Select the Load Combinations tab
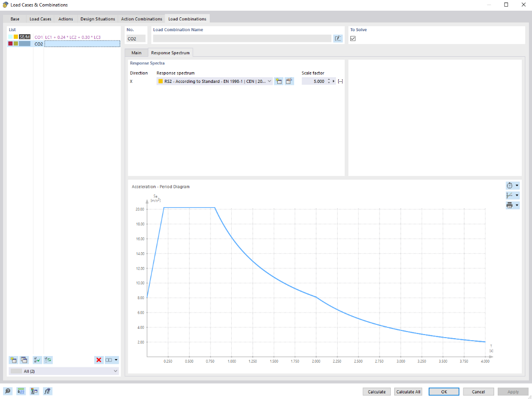The height and width of the screenshot is (399, 532). pos(187,19)
